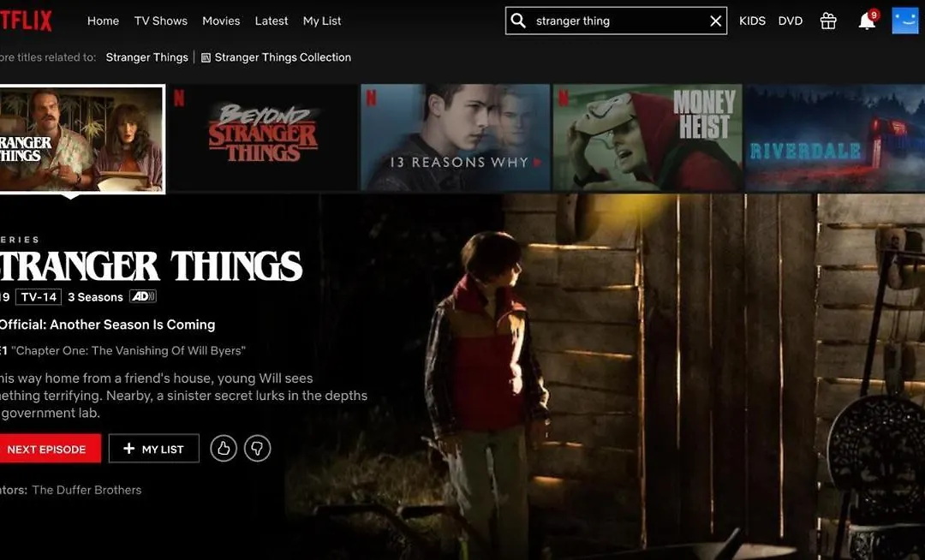Viewport: 925px width, 560px height.
Task: Select the 13 Reasons Why thumbnail
Action: 455,137
